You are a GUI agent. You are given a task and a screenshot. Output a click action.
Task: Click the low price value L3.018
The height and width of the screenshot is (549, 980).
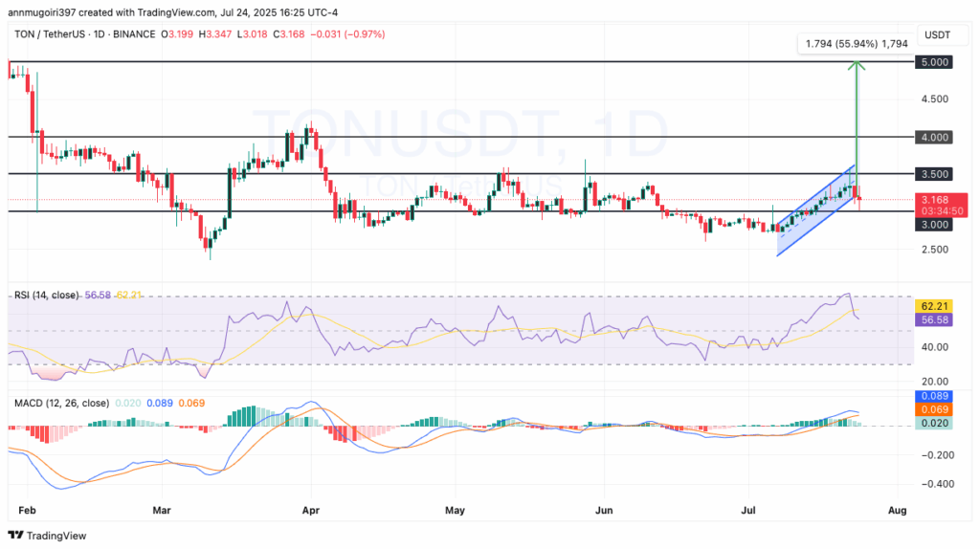[x=252, y=34]
